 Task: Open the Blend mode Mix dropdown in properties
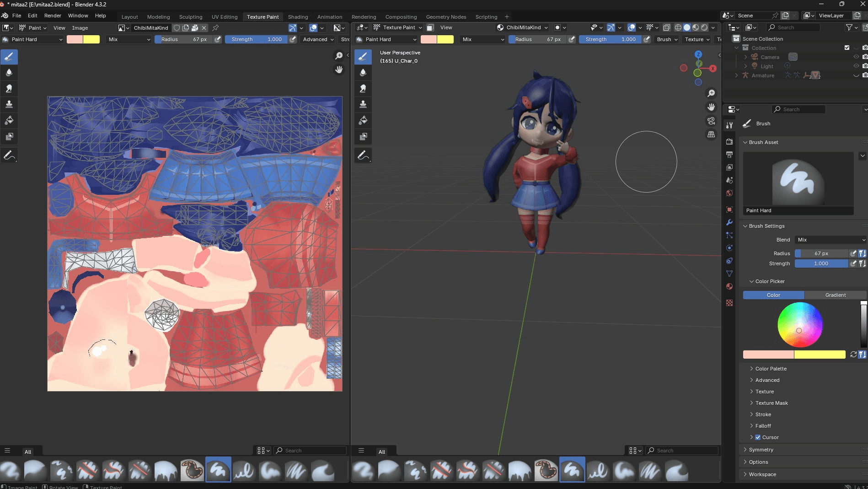tap(831, 240)
